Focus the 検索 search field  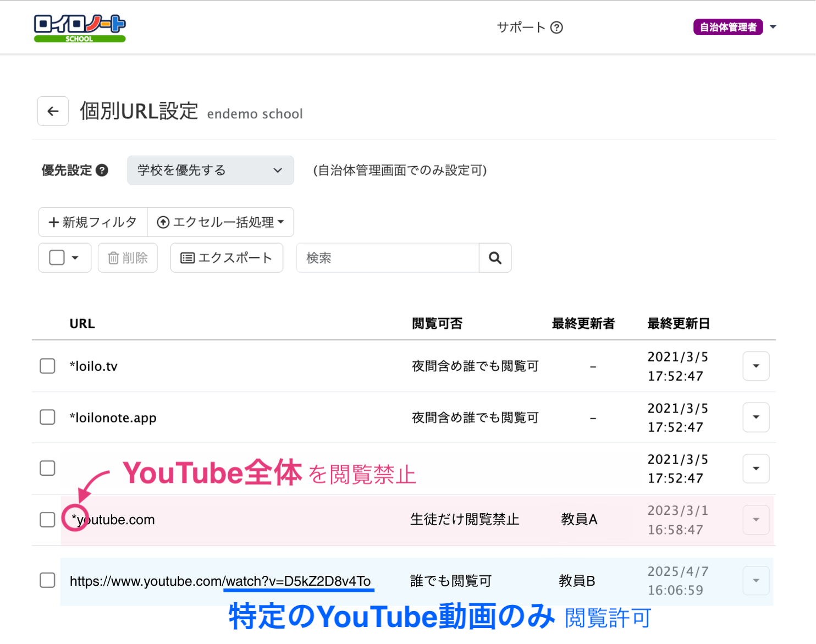(x=388, y=258)
